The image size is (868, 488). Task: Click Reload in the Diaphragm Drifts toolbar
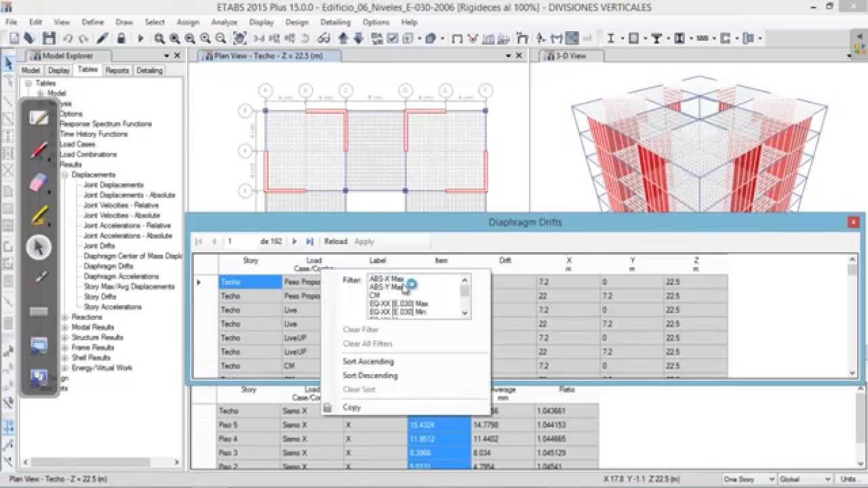336,241
